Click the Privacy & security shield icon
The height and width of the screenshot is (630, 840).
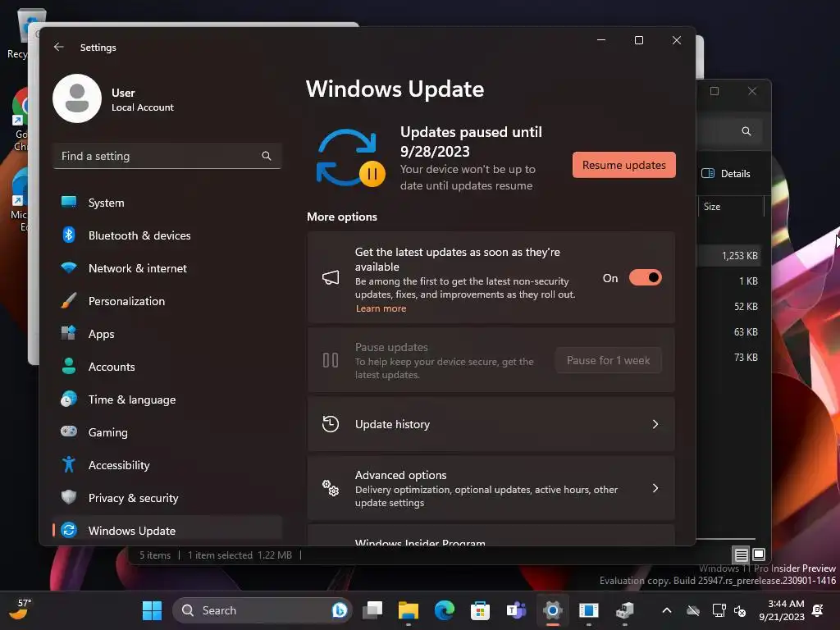pyautogui.click(x=69, y=497)
